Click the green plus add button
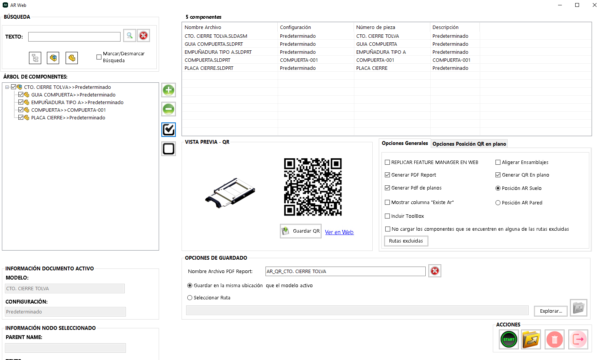The height and width of the screenshot is (360, 600). coord(168,90)
